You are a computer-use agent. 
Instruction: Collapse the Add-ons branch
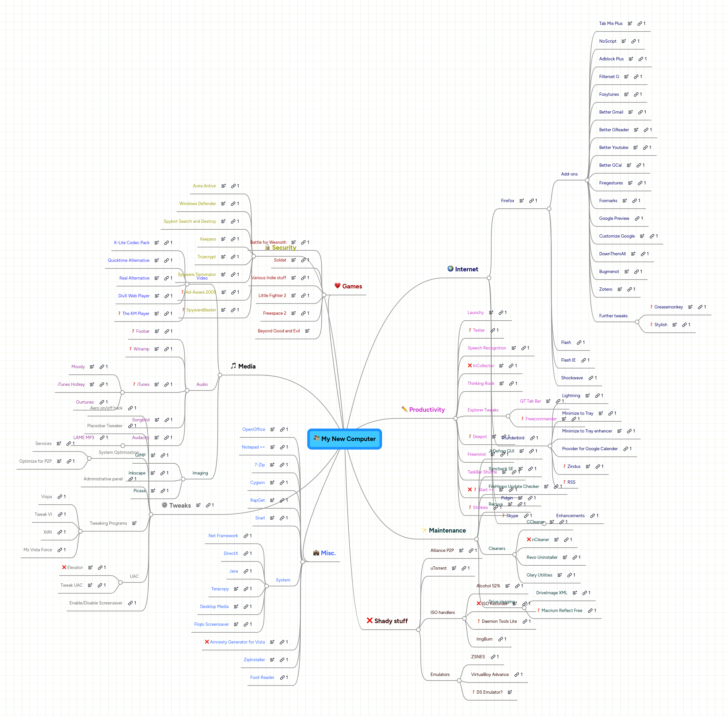click(587, 180)
